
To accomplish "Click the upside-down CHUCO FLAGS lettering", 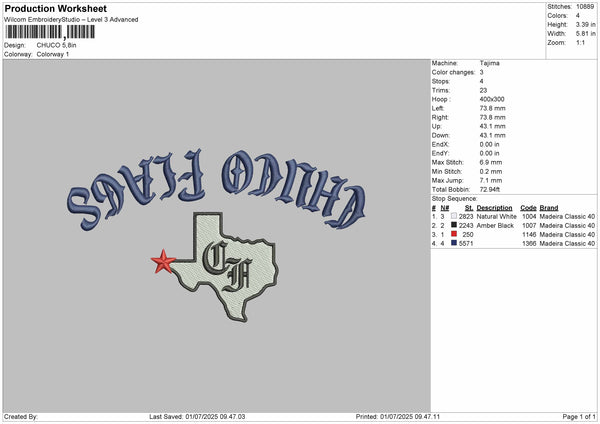I will [x=216, y=189].
